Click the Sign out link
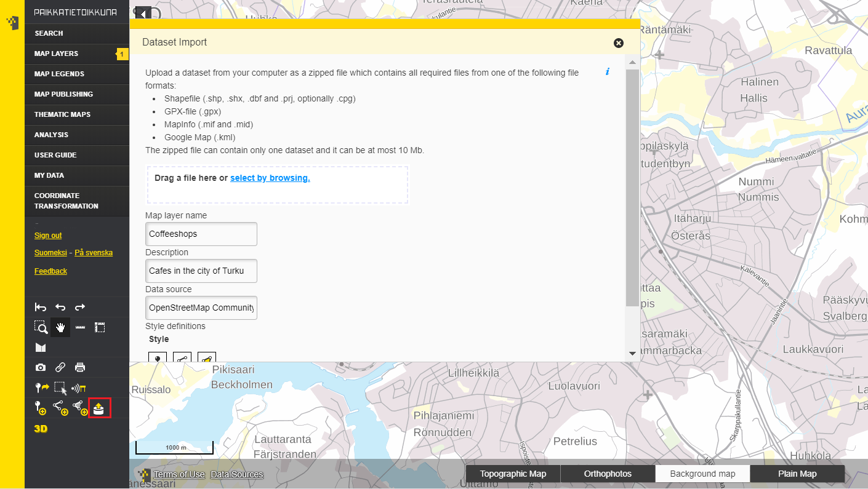868x489 pixels. pyautogui.click(x=48, y=236)
